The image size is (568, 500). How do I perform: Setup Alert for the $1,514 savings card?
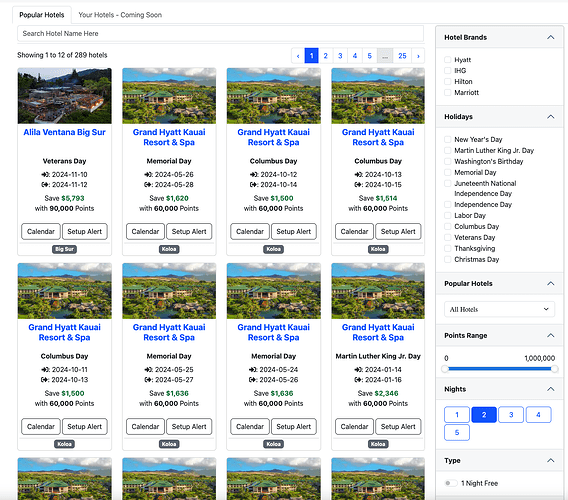(398, 232)
